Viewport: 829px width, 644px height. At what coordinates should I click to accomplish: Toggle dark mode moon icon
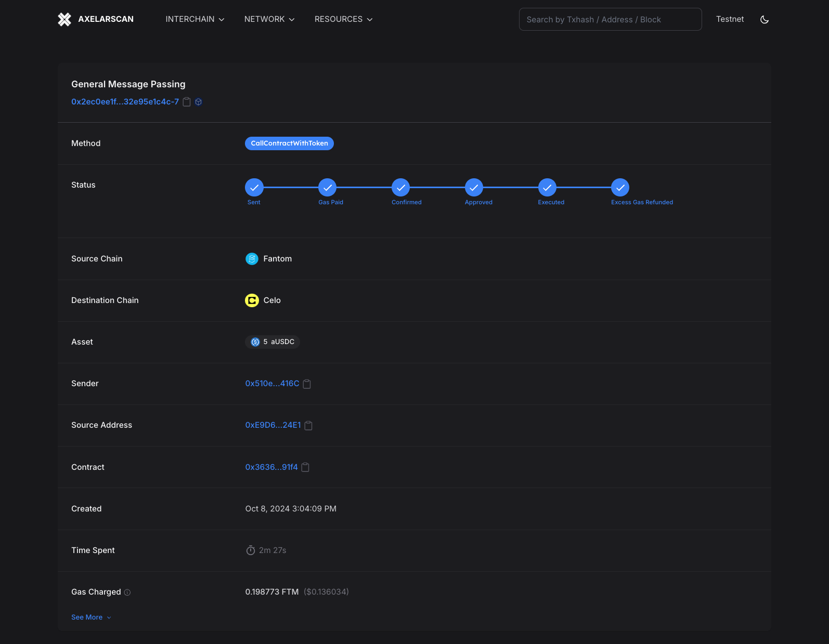pos(765,19)
